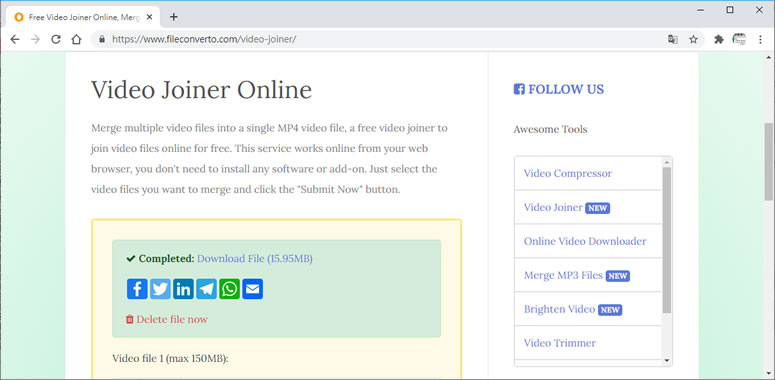Share the file on Twitter

160,289
